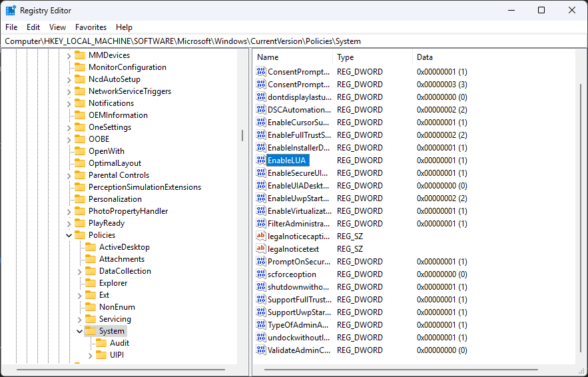Select the EnableUIADeskt... value name
Screen dimensions: 588x377
[298, 186]
